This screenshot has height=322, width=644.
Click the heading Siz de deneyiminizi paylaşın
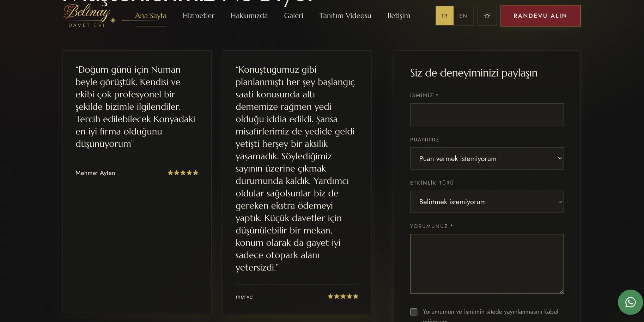point(474,73)
